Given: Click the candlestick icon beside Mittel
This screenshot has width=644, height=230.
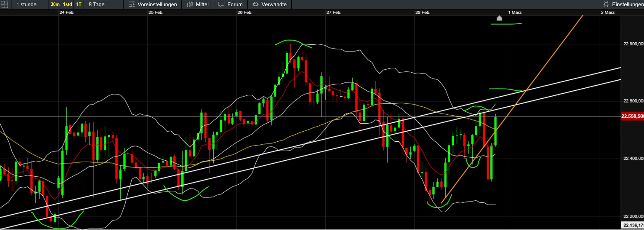Looking at the screenshot, I should point(190,5).
